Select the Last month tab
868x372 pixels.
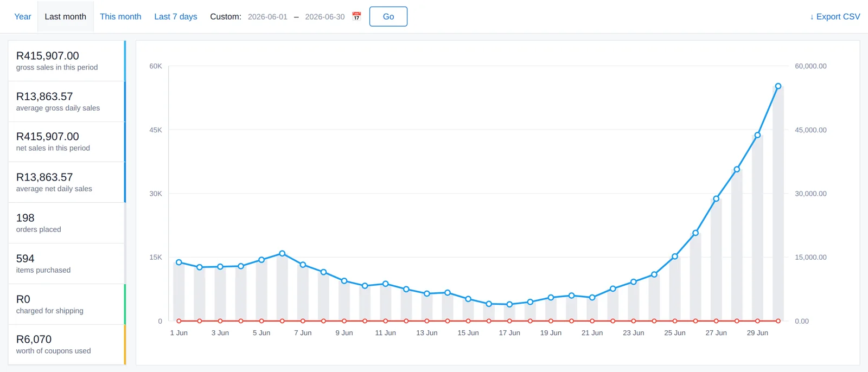[65, 16]
